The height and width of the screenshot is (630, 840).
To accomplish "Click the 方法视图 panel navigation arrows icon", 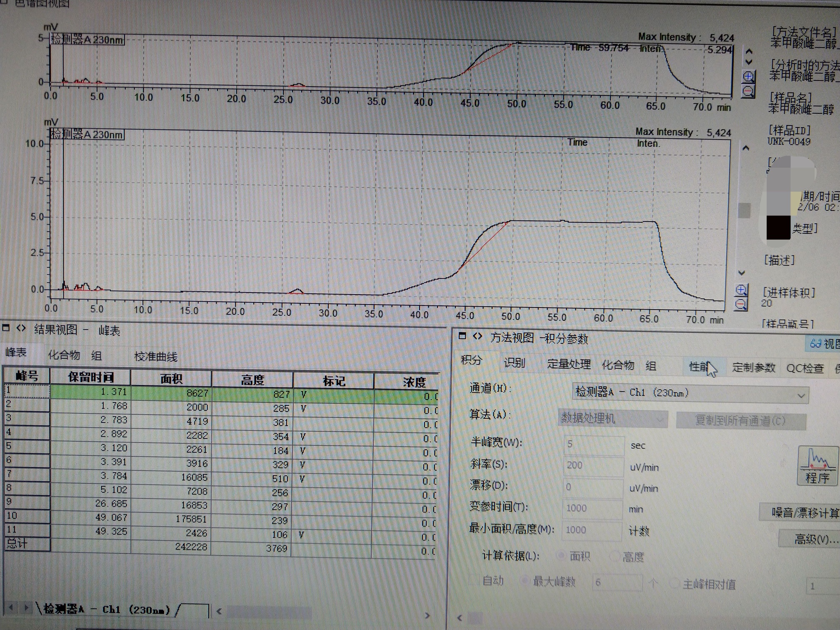I will (477, 336).
